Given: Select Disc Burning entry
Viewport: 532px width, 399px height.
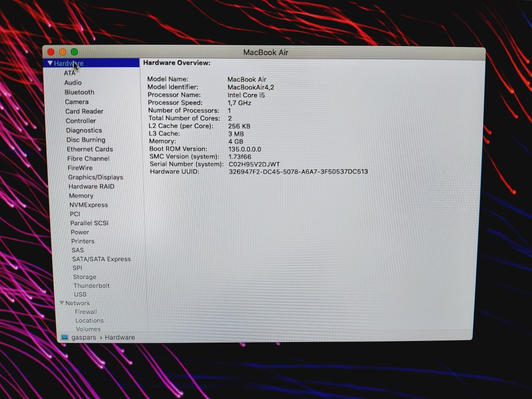Looking at the screenshot, I should tap(86, 140).
